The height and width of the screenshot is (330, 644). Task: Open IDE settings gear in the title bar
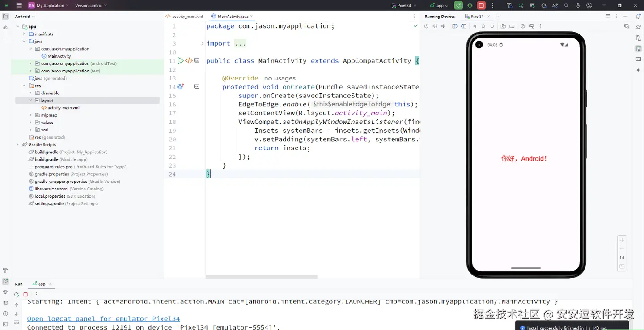click(x=578, y=5)
